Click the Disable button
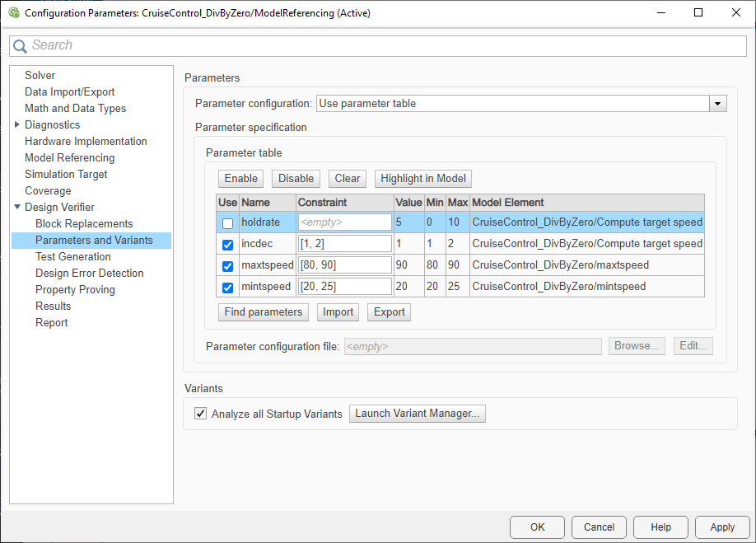Screen dimensions: 756x543 tap(296, 179)
